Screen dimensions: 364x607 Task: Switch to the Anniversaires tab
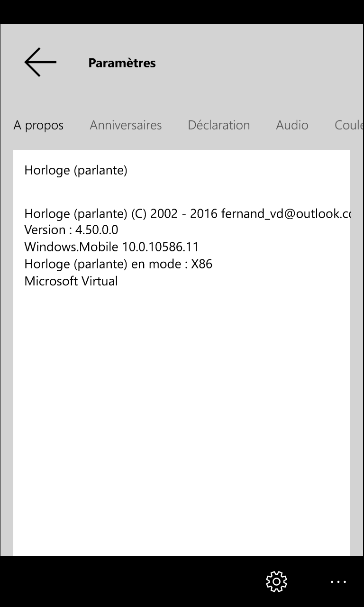coord(126,125)
